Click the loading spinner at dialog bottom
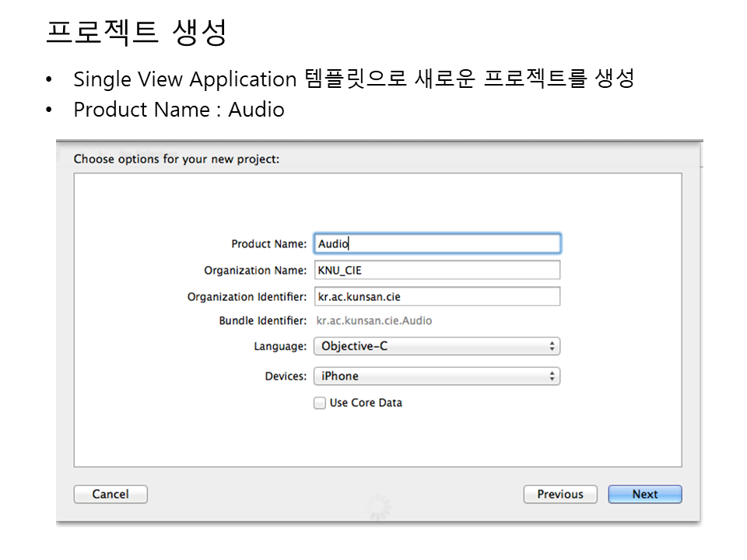 tap(378, 507)
